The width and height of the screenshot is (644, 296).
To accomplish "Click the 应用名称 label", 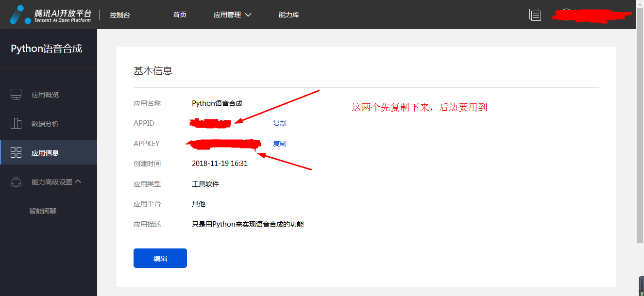I will point(147,103).
